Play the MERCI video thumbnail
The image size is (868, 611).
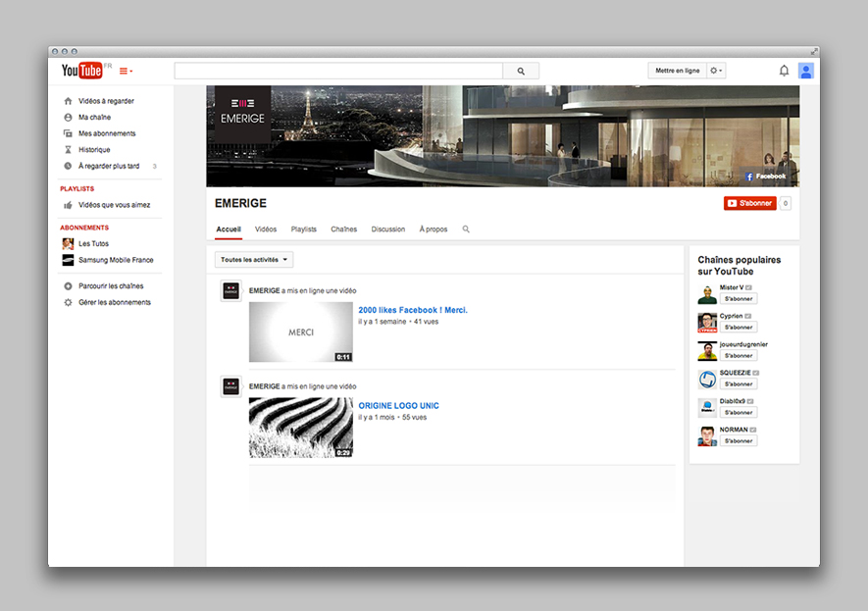click(x=300, y=332)
